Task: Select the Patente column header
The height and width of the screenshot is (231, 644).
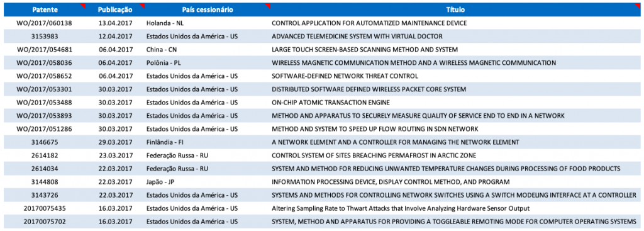Action: click(x=45, y=9)
